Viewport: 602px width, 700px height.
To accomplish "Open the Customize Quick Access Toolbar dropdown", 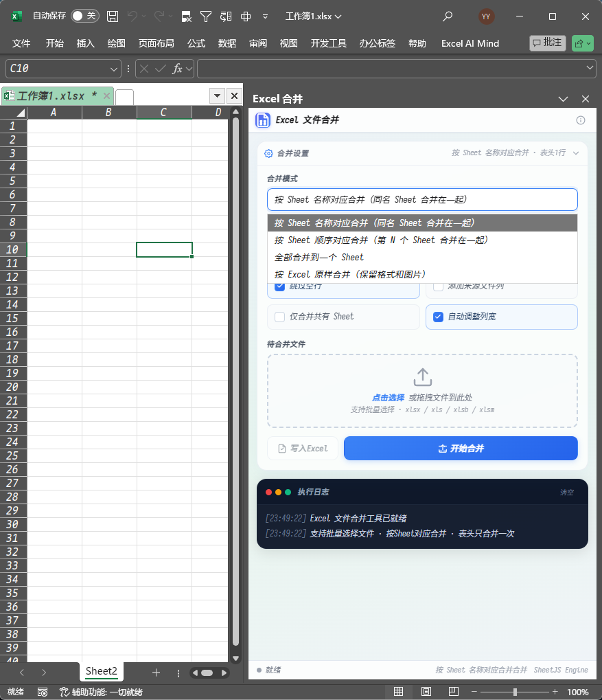I will click(x=265, y=16).
